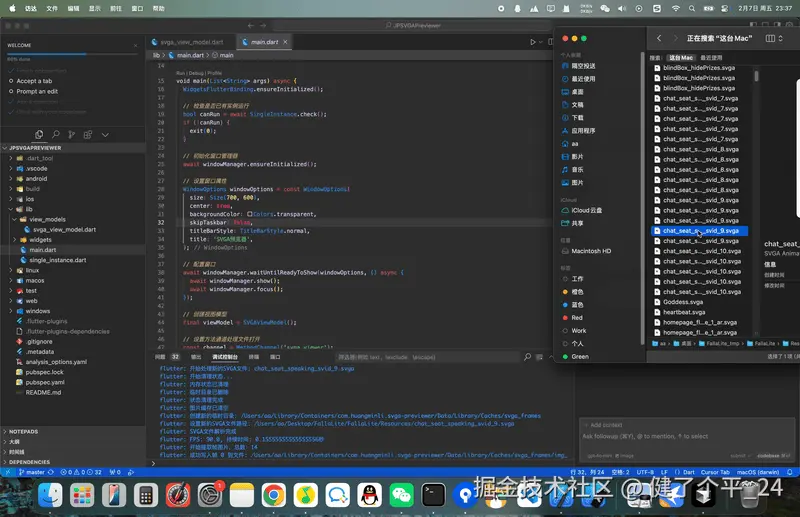Launch Google Chrome from the Dock

[273, 493]
